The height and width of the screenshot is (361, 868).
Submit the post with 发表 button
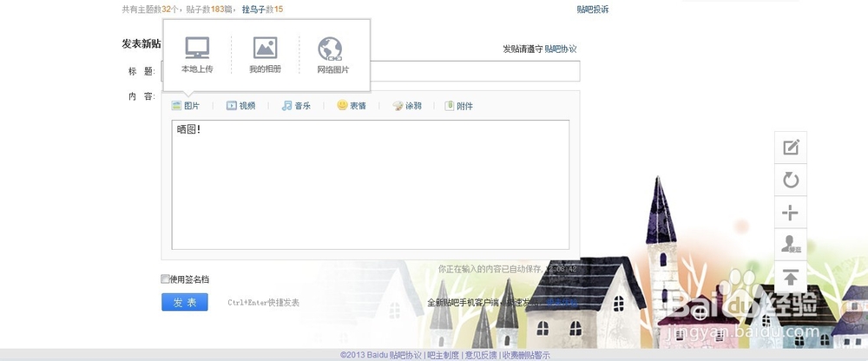click(185, 302)
